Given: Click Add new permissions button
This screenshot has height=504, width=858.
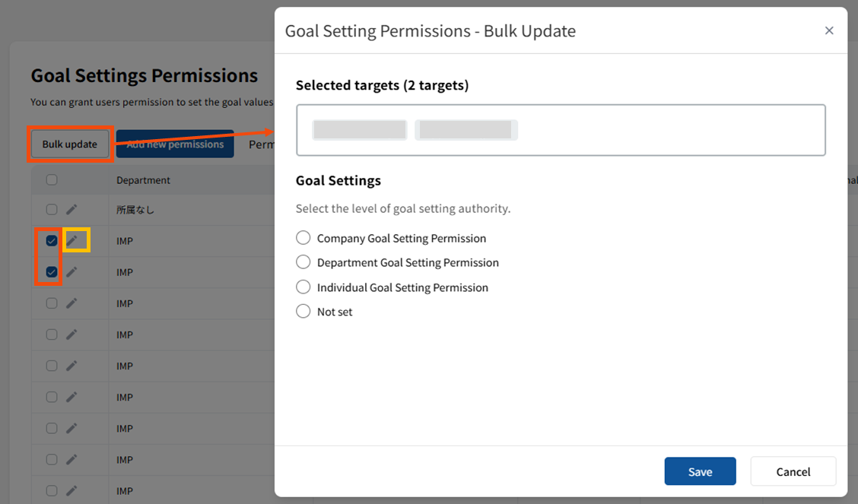Looking at the screenshot, I should [175, 144].
